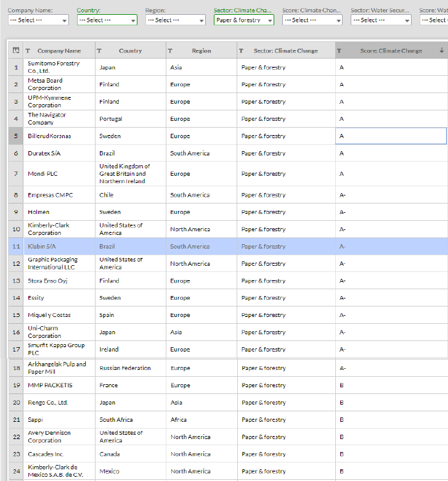The width and height of the screenshot is (448, 481).
Task: Click the Ireland country cell
Action: pos(131,350)
